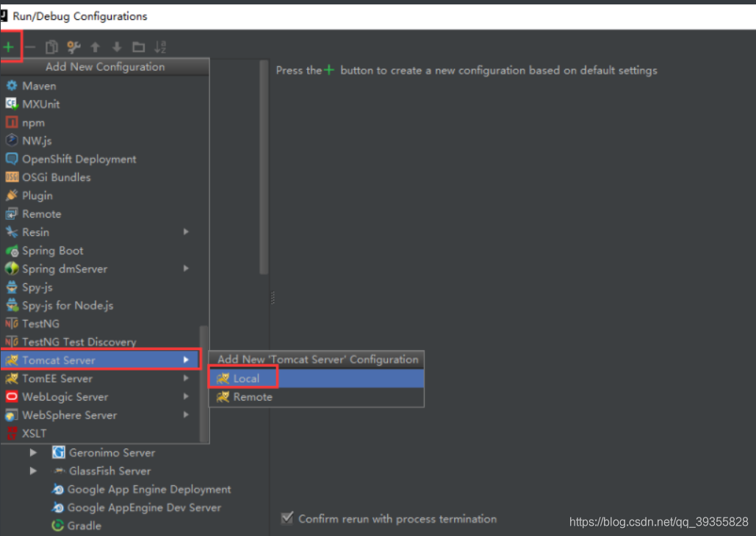This screenshot has width=756, height=536.
Task: Click the green plus Add New Configuration button
Action: pos(9,47)
